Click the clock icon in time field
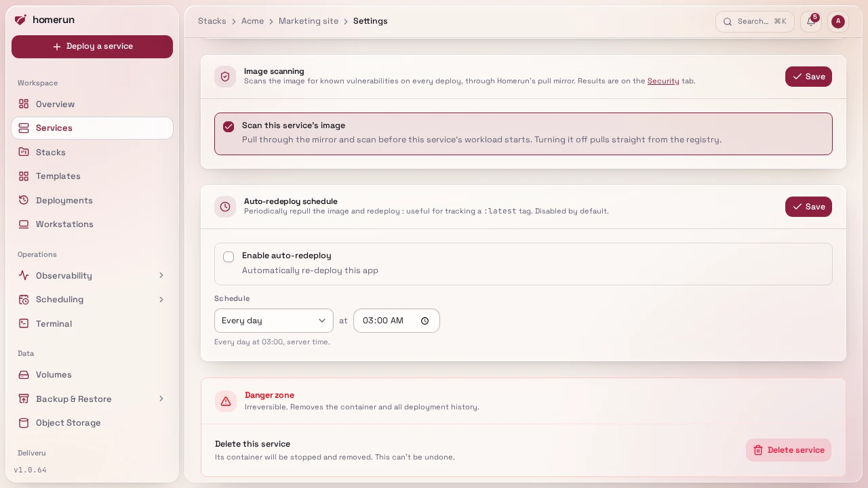The width and height of the screenshot is (868, 488). 425,321
